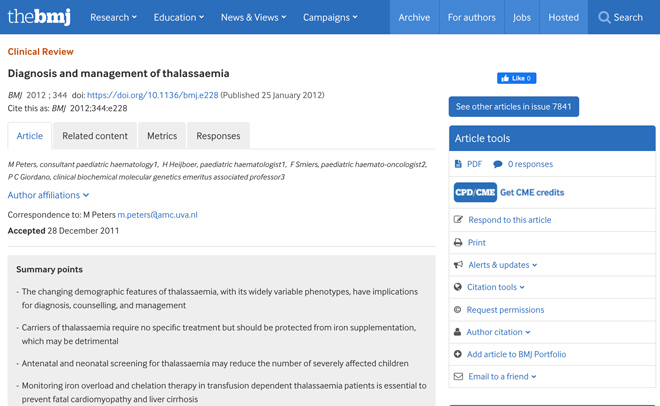Open the Jobs menu item

click(522, 17)
